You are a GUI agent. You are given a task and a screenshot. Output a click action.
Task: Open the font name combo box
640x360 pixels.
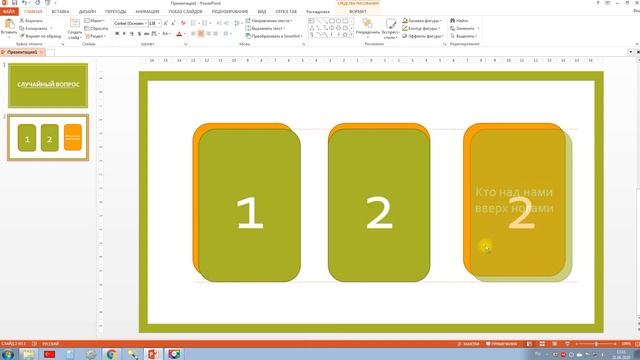click(x=131, y=23)
